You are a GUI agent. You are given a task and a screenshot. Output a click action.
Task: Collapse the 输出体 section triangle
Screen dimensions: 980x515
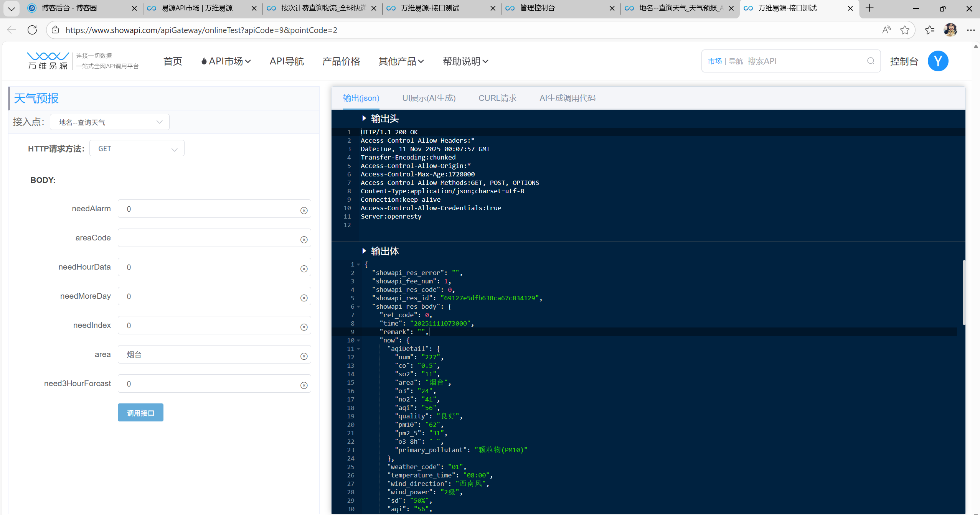click(x=364, y=251)
